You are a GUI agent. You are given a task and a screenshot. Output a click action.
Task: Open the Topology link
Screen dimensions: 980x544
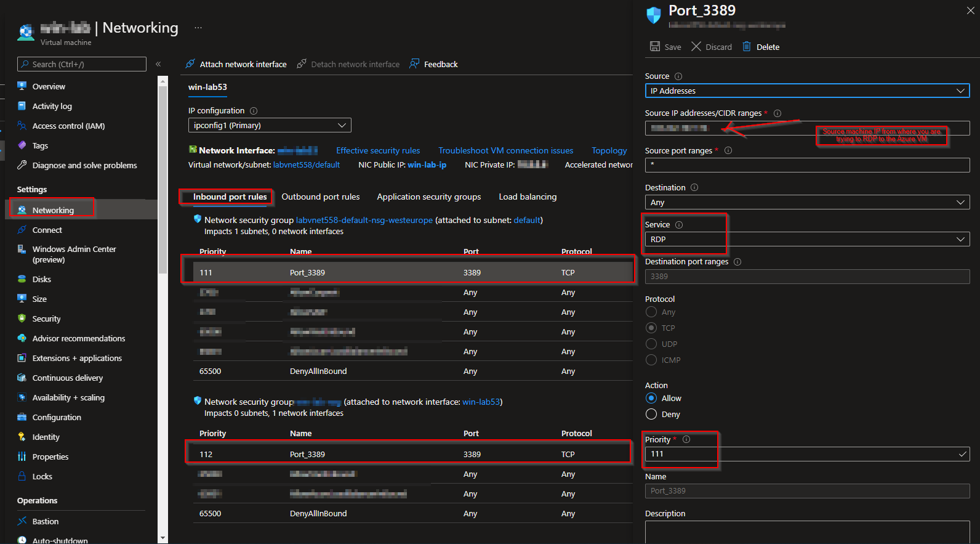pos(609,150)
